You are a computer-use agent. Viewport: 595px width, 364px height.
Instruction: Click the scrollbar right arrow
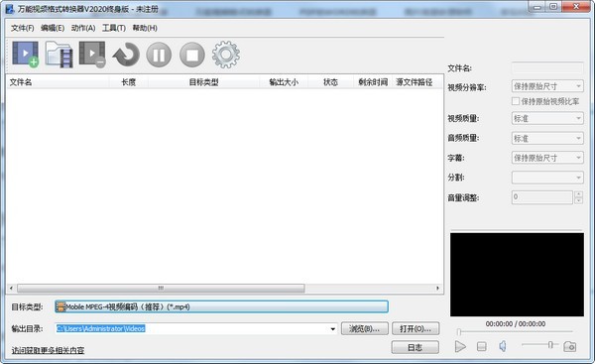point(437,288)
